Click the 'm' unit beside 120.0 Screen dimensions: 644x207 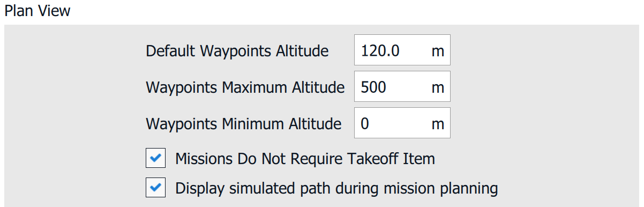pyautogui.click(x=438, y=51)
